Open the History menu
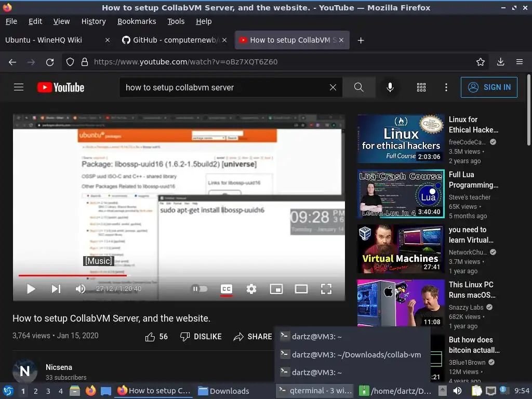 pyautogui.click(x=94, y=21)
